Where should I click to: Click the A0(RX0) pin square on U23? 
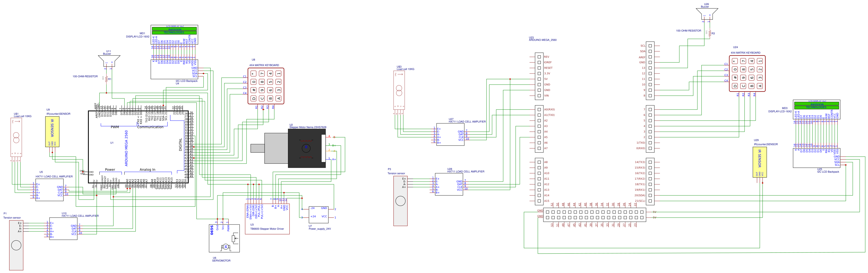[x=539, y=109]
